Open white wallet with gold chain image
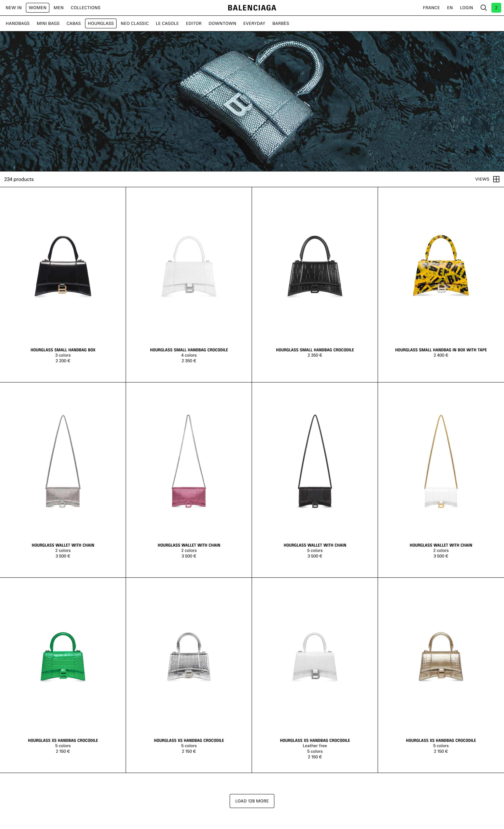The width and height of the screenshot is (504, 829). [441, 461]
